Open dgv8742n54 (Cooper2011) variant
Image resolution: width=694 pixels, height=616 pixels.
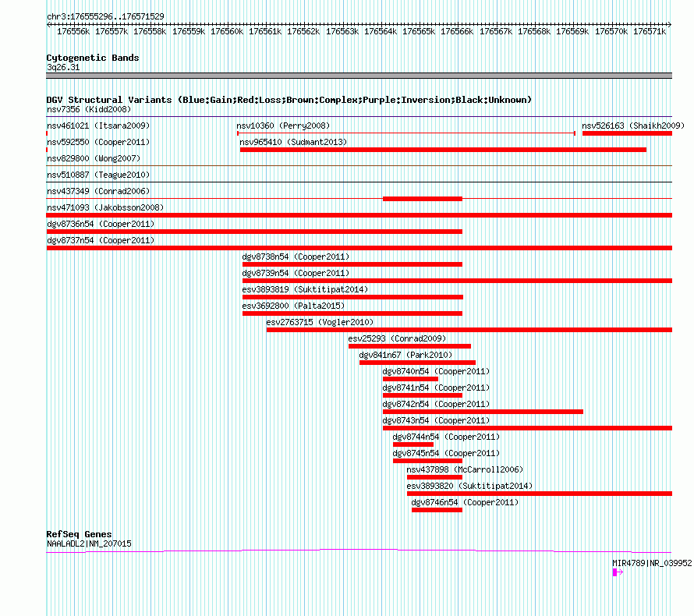point(436,404)
